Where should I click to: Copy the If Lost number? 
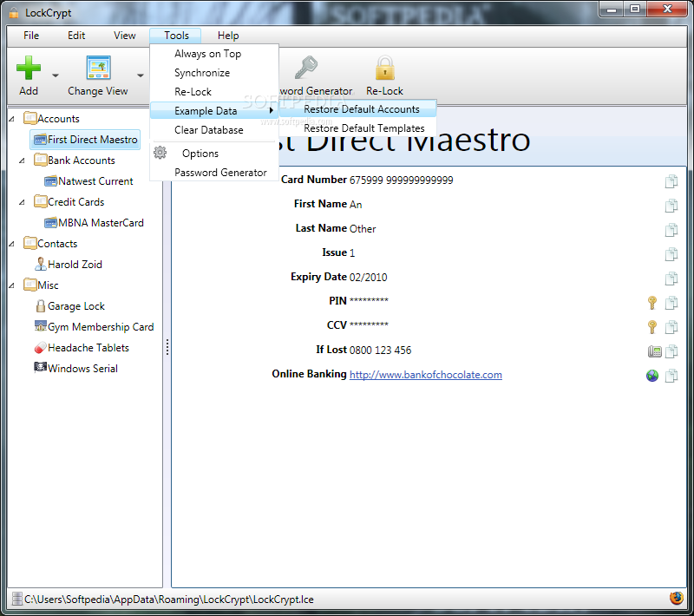click(671, 351)
